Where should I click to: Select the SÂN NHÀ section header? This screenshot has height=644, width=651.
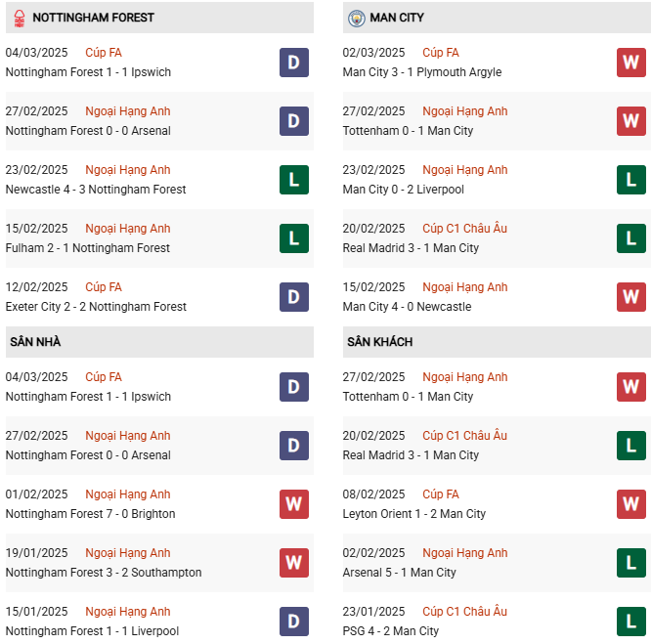[x=36, y=342]
